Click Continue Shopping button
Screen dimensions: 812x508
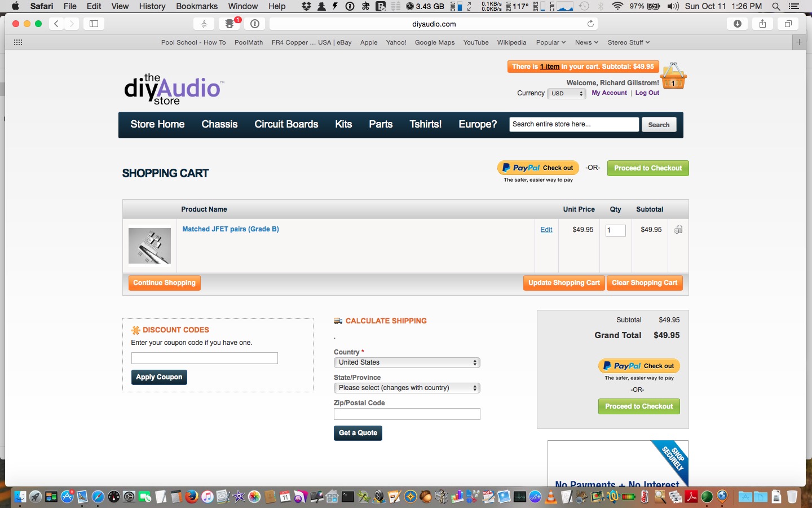164,283
